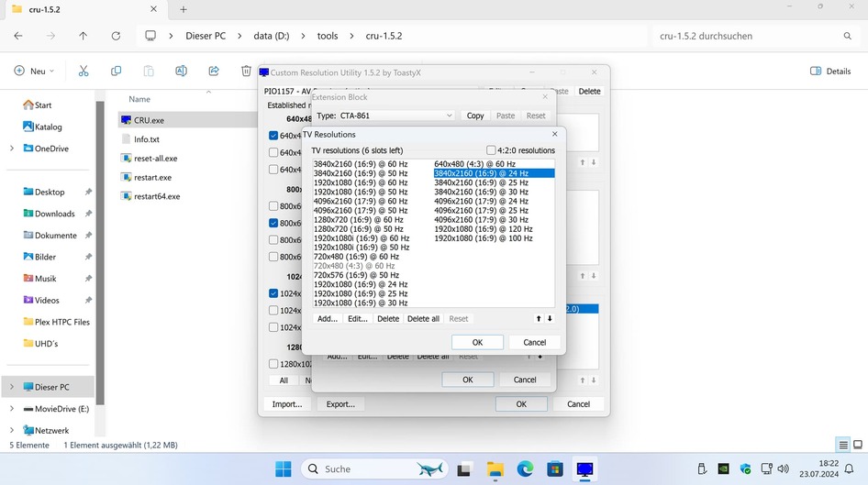The image size is (868, 485).
Task: Click Edit... in TV Resolutions dialog
Action: [358, 318]
